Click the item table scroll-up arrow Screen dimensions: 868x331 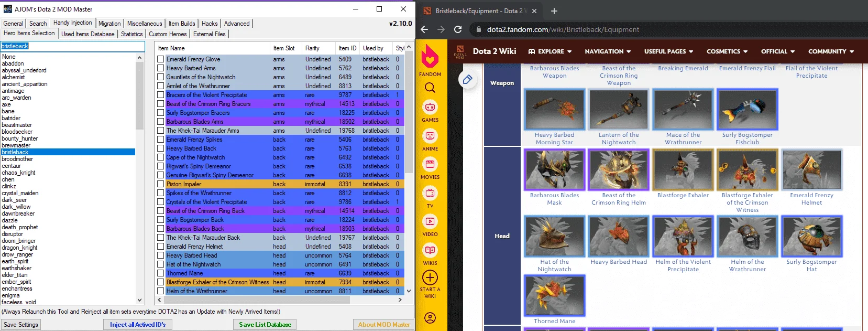point(409,47)
